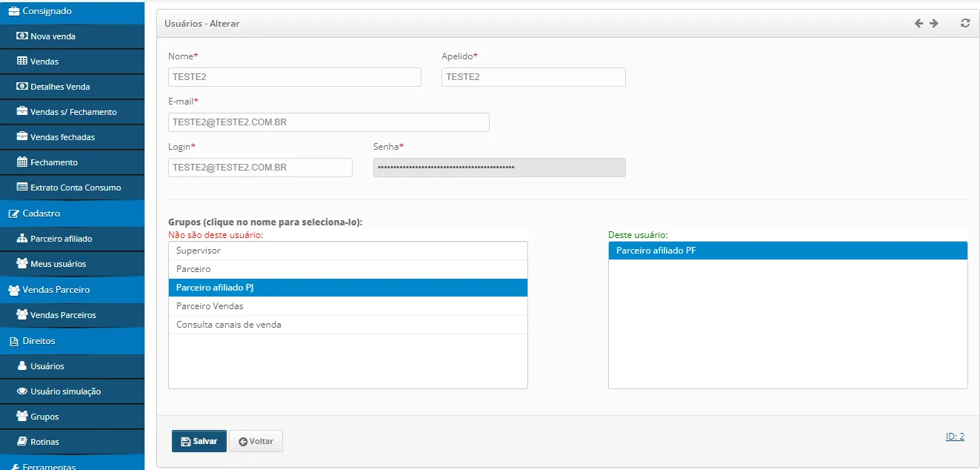980x470 pixels.
Task: Click the refresh icon in panel header
Action: [x=964, y=24]
